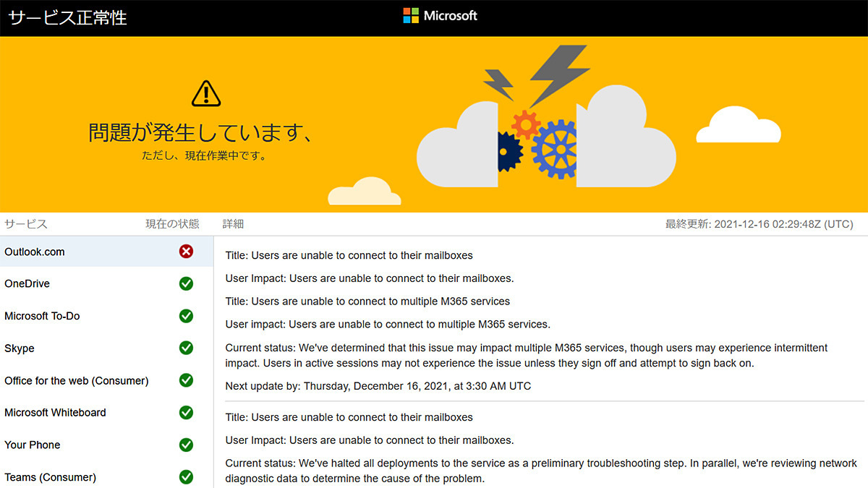Select the Outlook.com service row
Screen dimensions: 868x488
coord(106,252)
